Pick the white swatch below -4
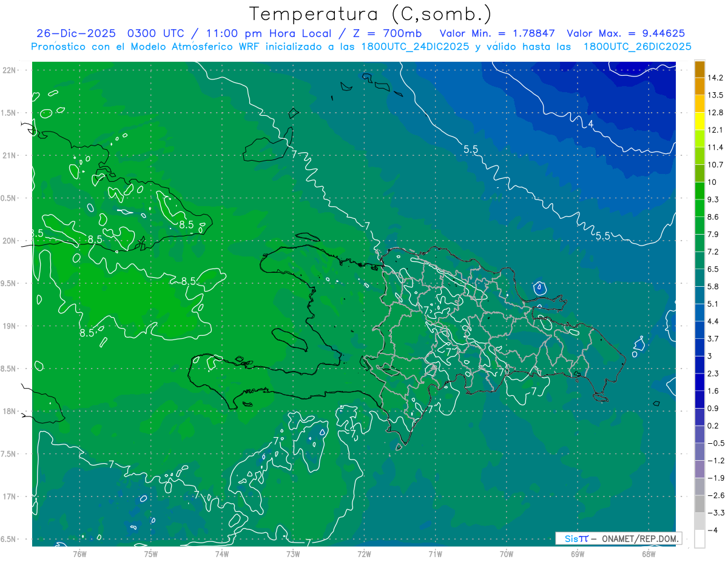 699,539
